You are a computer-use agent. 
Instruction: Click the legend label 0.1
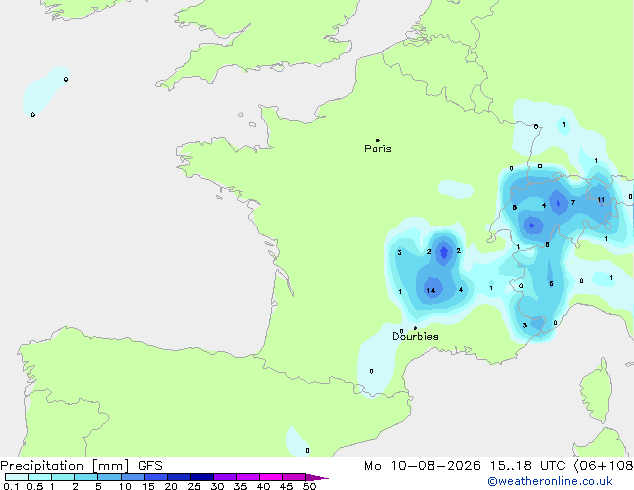11,486
